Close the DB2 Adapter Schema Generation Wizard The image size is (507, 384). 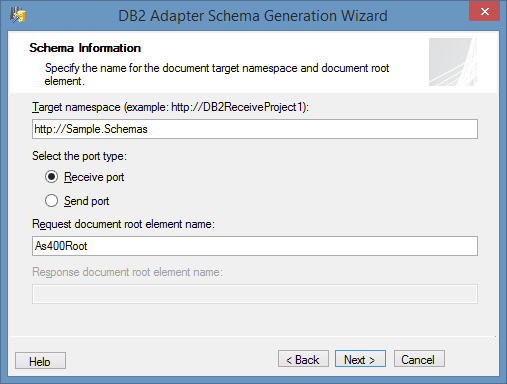[x=484, y=11]
